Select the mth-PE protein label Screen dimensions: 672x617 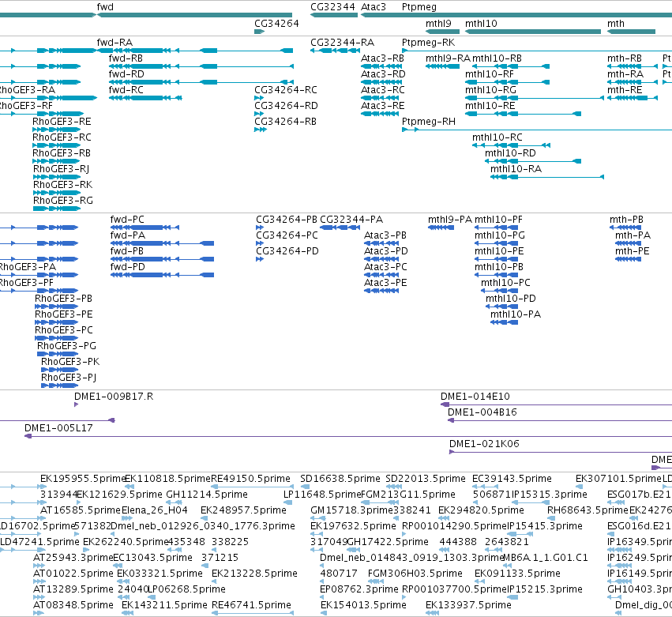coord(633,251)
